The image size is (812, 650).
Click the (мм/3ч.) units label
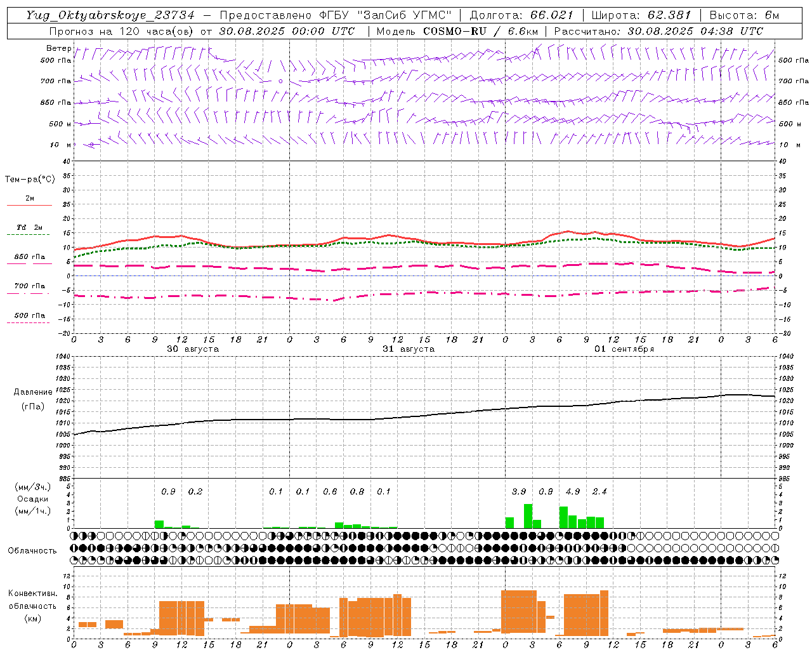(32, 487)
